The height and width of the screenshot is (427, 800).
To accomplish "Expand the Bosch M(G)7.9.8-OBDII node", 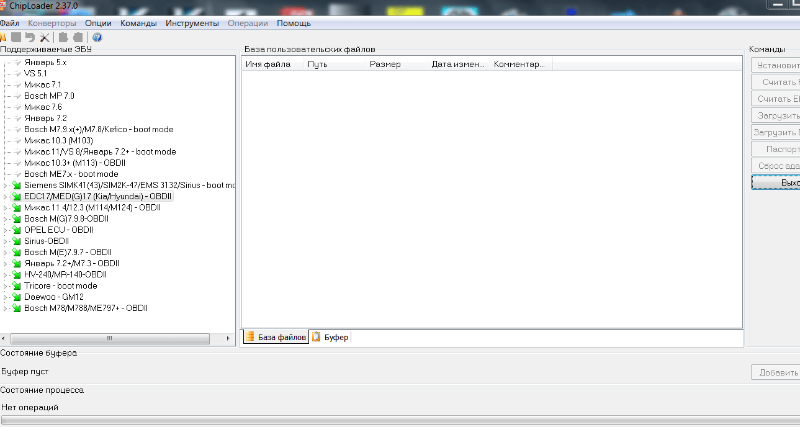I will [6, 219].
